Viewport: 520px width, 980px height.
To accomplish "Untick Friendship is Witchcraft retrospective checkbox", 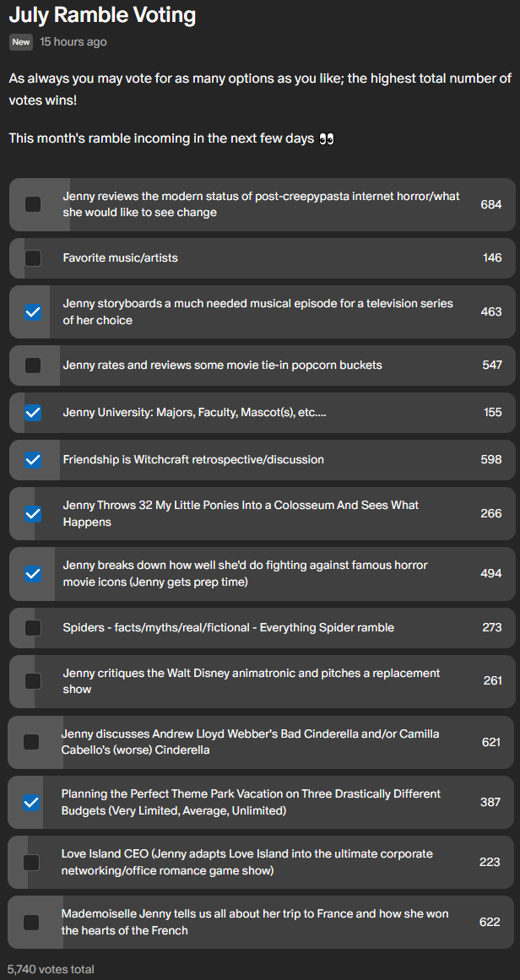I will pos(32,460).
